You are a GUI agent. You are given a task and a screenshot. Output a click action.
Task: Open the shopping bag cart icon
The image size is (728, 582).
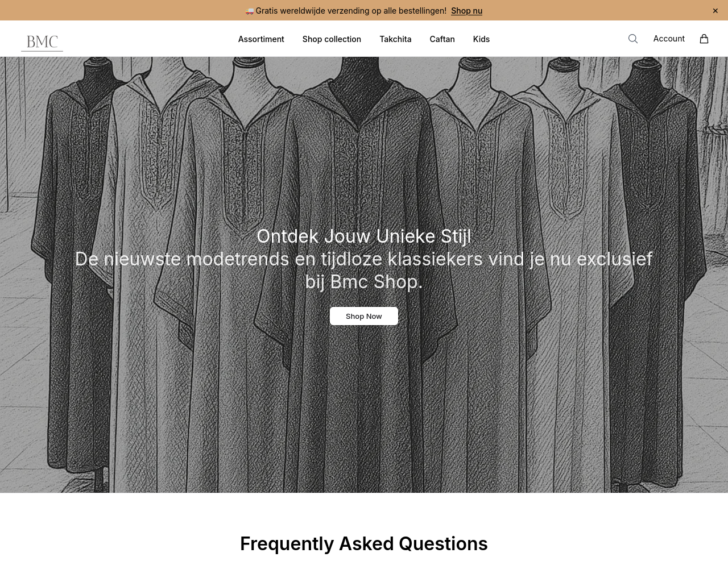point(704,39)
